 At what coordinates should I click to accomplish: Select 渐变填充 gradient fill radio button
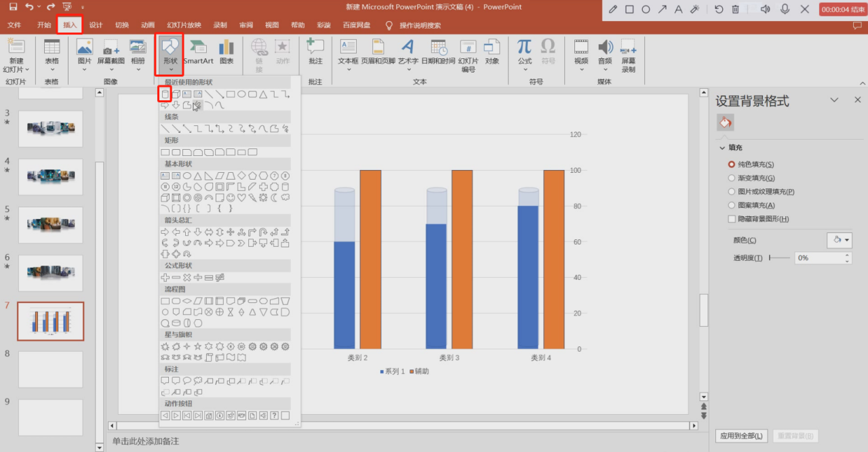pyautogui.click(x=732, y=178)
